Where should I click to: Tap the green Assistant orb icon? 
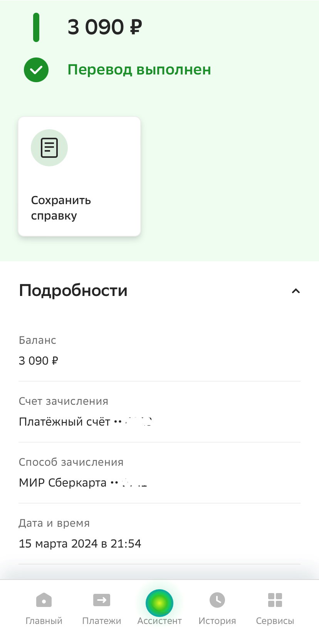(x=159, y=602)
